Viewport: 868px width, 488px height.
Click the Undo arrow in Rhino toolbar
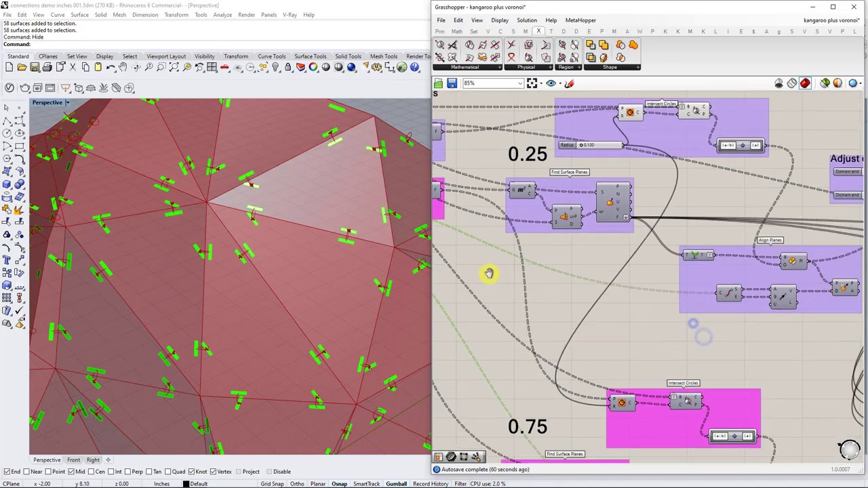(111, 67)
